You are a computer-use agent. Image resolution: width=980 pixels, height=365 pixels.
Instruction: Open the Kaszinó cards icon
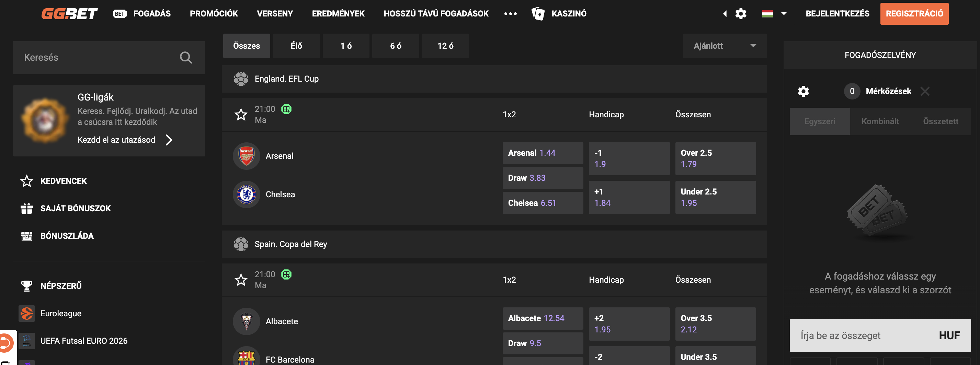click(x=537, y=14)
